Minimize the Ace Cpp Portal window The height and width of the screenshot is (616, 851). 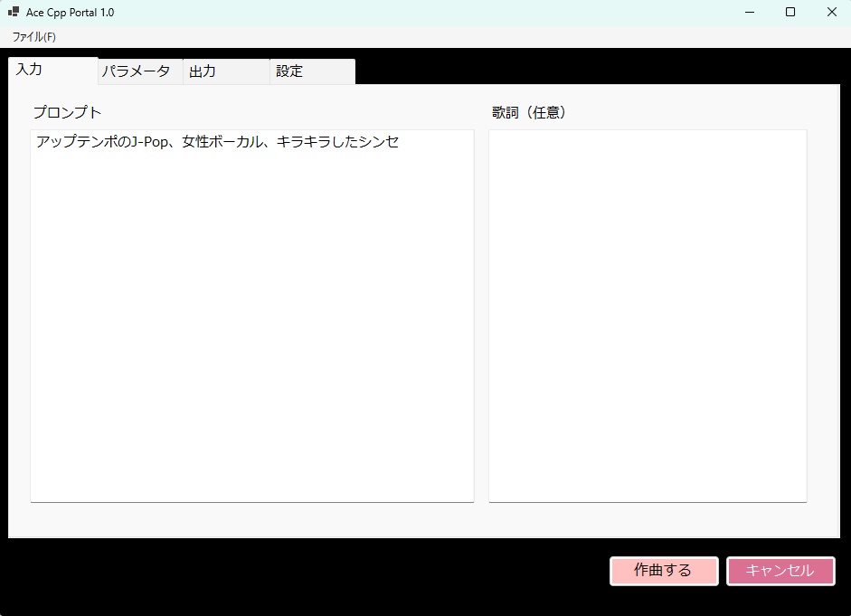[748, 12]
